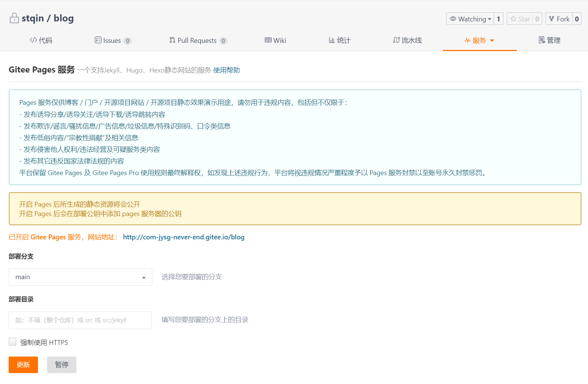Screen dimensions: 588x384
Task: Focus the 部署目录 directory input field
Action: click(x=80, y=320)
